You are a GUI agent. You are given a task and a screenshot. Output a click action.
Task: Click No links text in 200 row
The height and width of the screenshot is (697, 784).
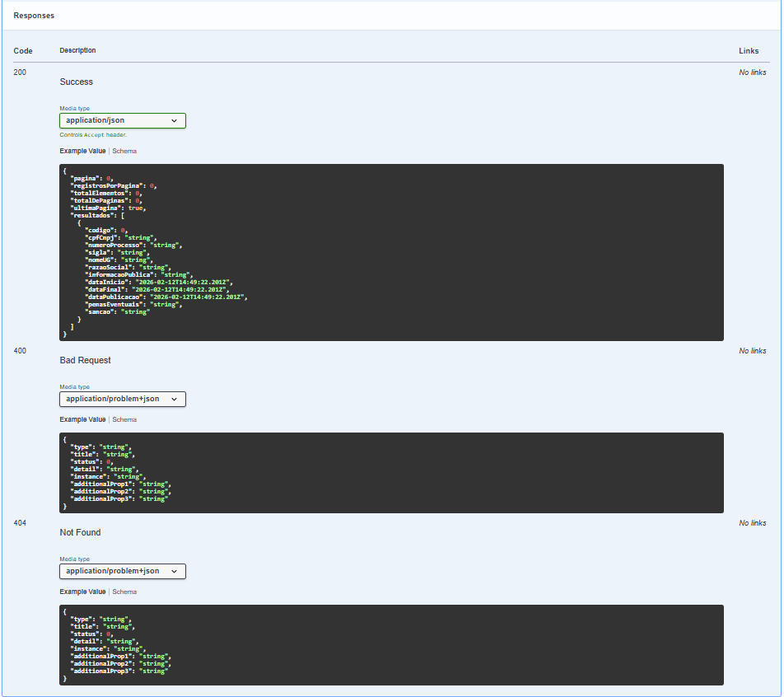(753, 73)
